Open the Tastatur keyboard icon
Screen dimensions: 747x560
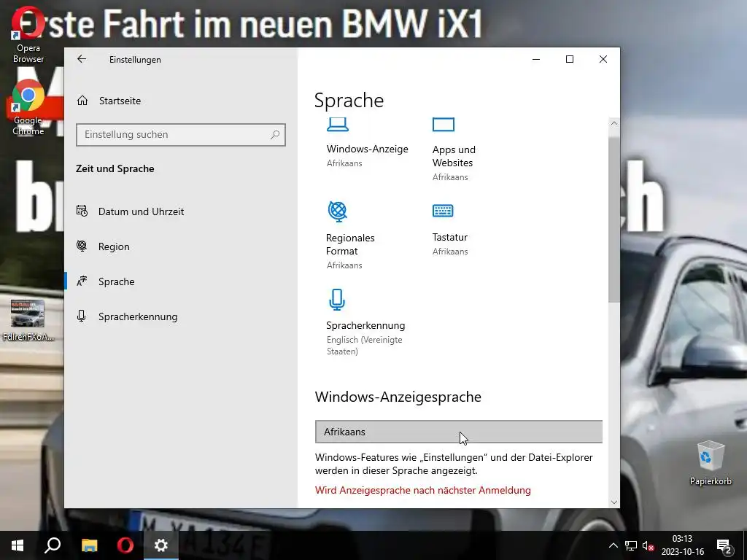pos(443,211)
